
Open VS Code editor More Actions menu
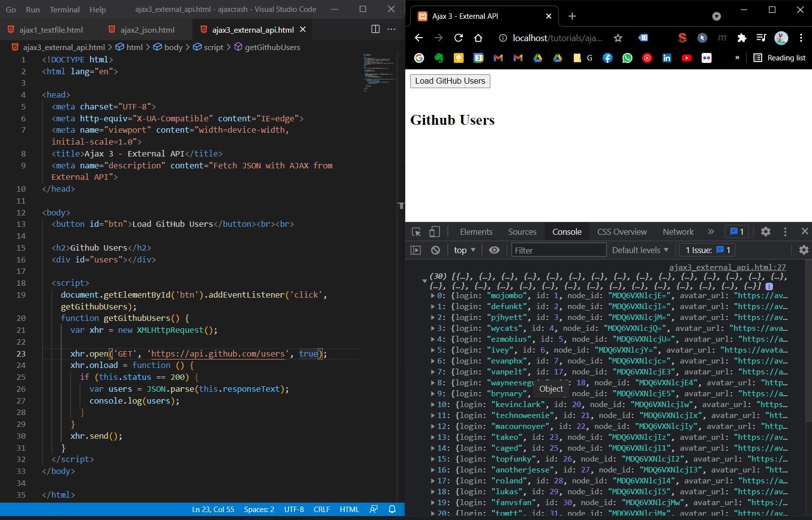click(x=391, y=29)
